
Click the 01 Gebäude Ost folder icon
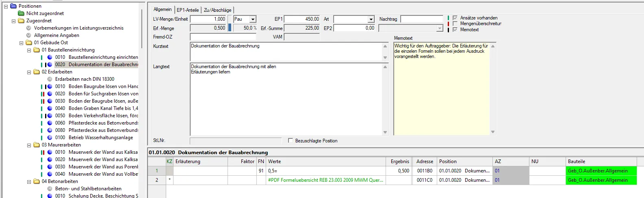pyautogui.click(x=29, y=43)
